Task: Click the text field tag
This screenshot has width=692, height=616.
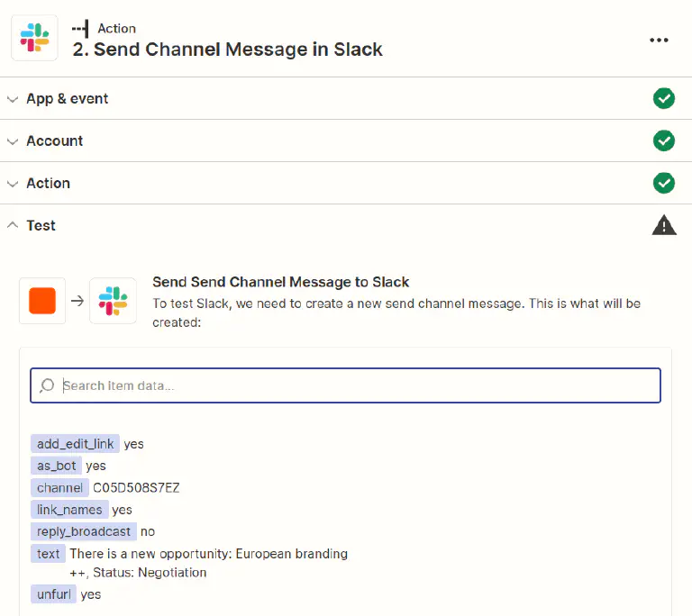Action: (x=49, y=554)
